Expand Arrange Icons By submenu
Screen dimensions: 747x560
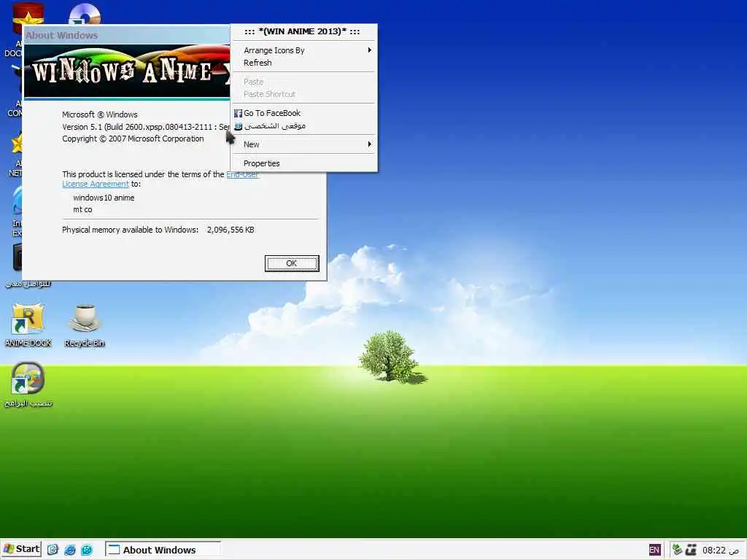[x=304, y=50]
